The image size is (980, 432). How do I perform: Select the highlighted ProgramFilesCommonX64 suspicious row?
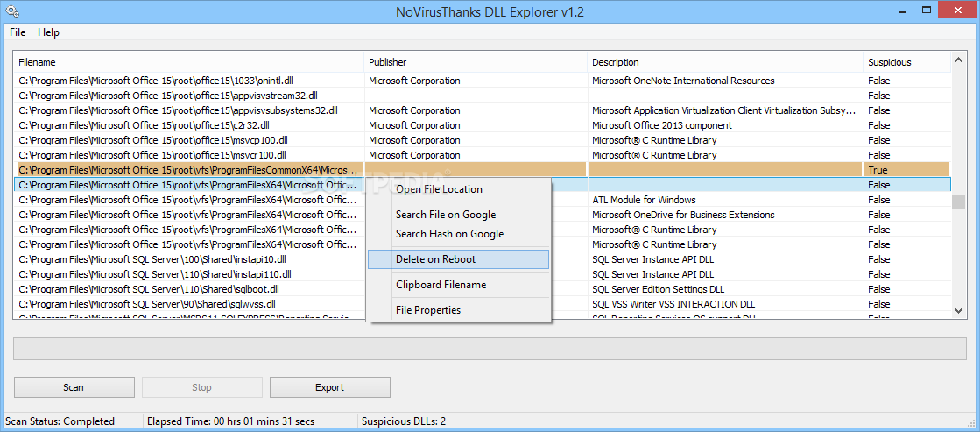click(x=482, y=170)
